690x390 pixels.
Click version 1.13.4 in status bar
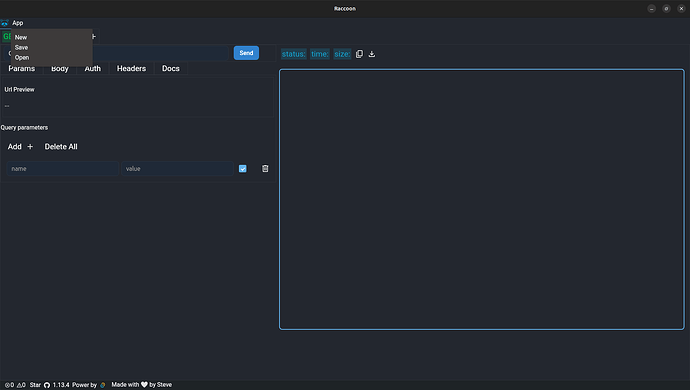[61, 385]
